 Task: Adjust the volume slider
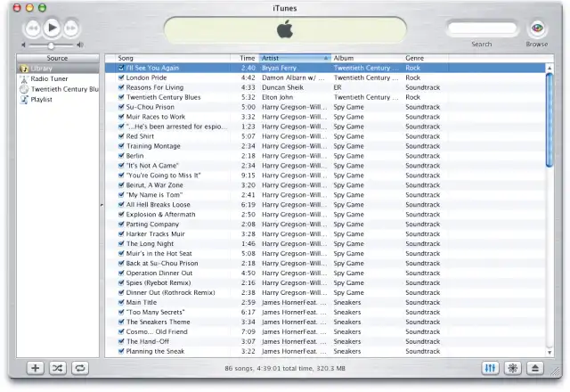tap(51, 45)
